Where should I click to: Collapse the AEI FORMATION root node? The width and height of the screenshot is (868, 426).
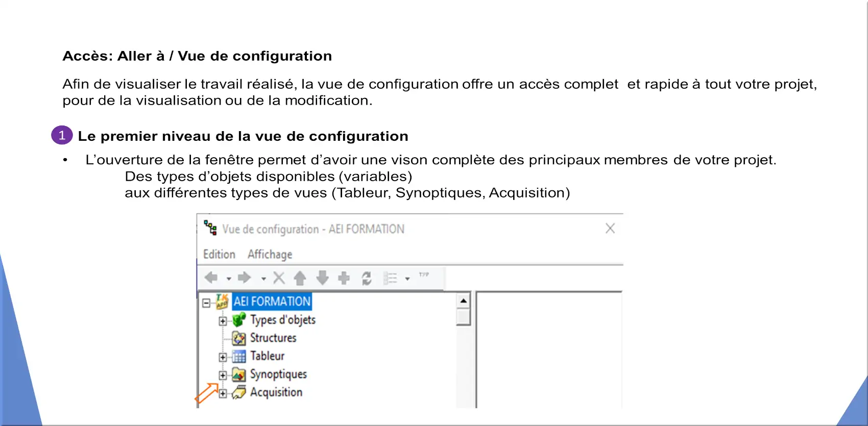point(206,303)
